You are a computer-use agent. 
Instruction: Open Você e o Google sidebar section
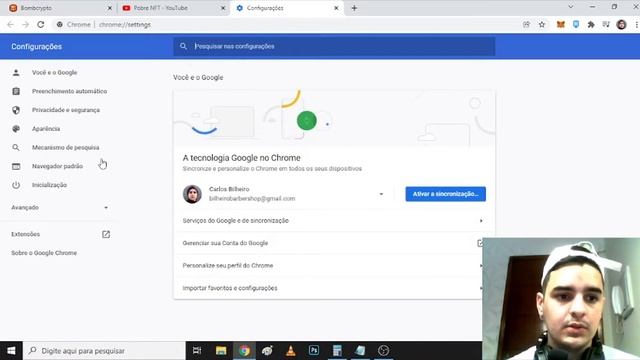54,73
